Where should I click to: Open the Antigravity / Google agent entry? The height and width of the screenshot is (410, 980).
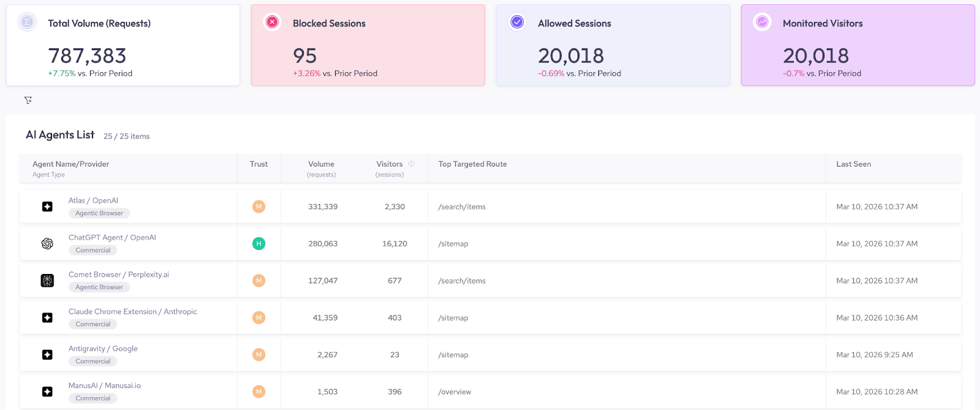pyautogui.click(x=103, y=349)
